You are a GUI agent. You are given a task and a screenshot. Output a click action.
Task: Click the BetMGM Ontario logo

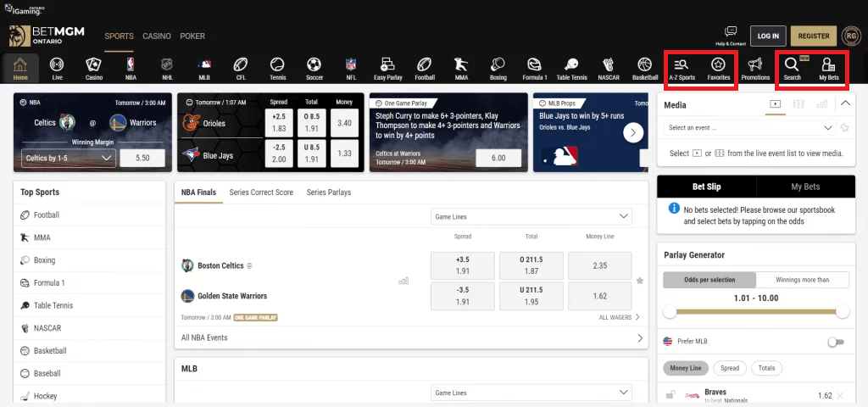pyautogui.click(x=47, y=36)
